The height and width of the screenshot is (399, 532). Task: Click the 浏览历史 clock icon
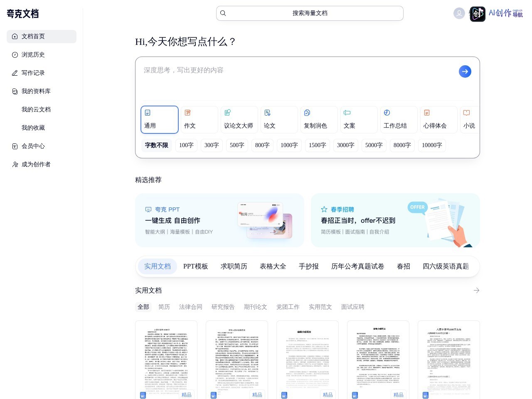pyautogui.click(x=15, y=55)
